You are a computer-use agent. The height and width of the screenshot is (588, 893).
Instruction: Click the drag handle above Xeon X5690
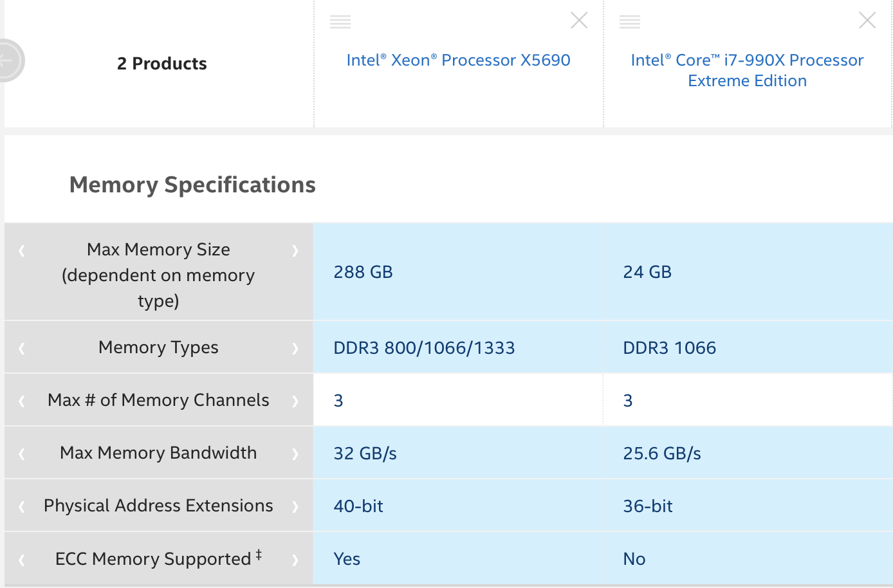[x=340, y=22]
